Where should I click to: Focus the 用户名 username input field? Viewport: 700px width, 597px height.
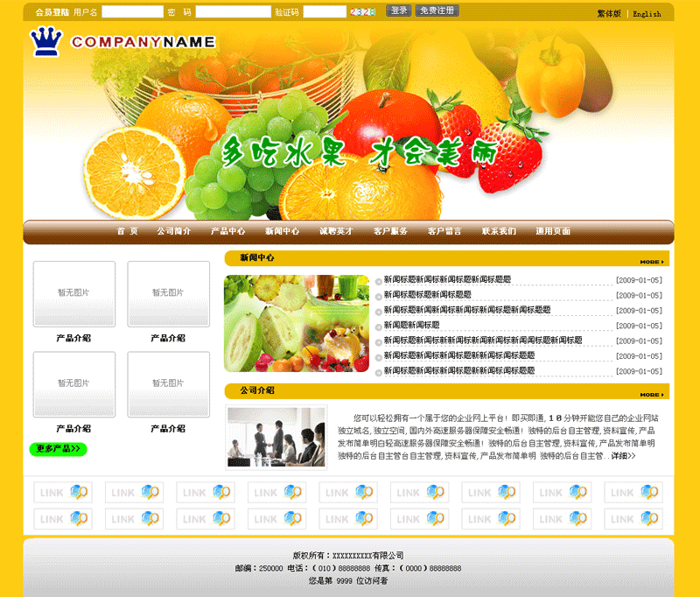(132, 12)
